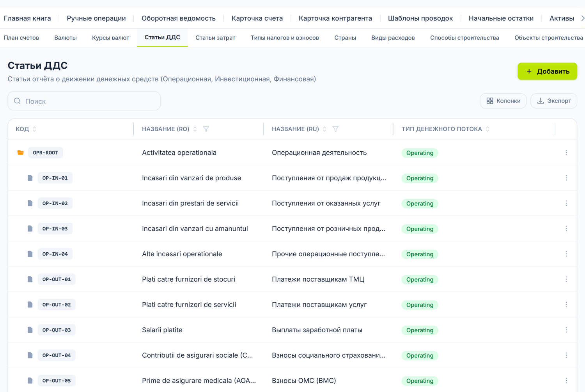
Task: Sort by Название (RU) column arrows
Action: pyautogui.click(x=324, y=129)
